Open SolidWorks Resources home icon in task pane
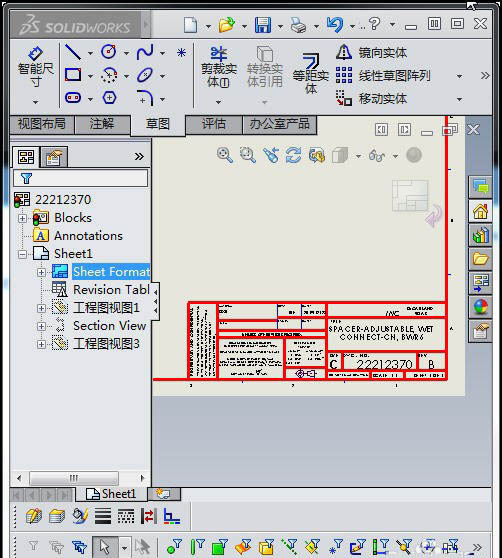Viewport: 502px width, 558px height. click(480, 211)
